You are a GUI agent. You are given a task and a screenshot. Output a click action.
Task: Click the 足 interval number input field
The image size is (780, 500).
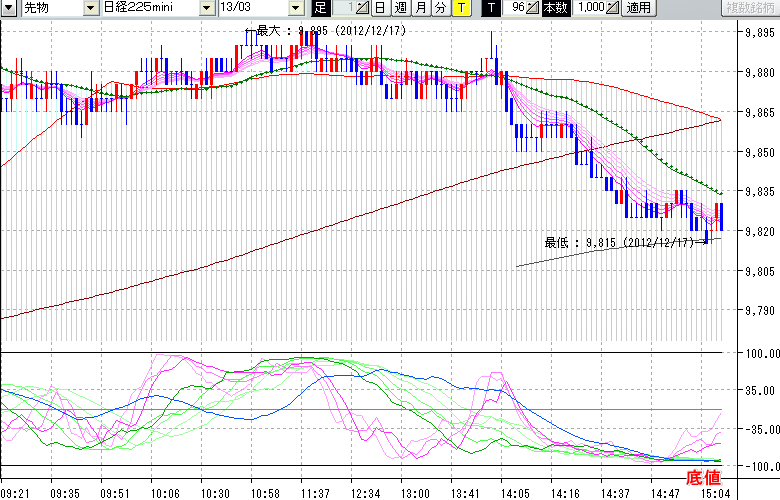point(342,8)
